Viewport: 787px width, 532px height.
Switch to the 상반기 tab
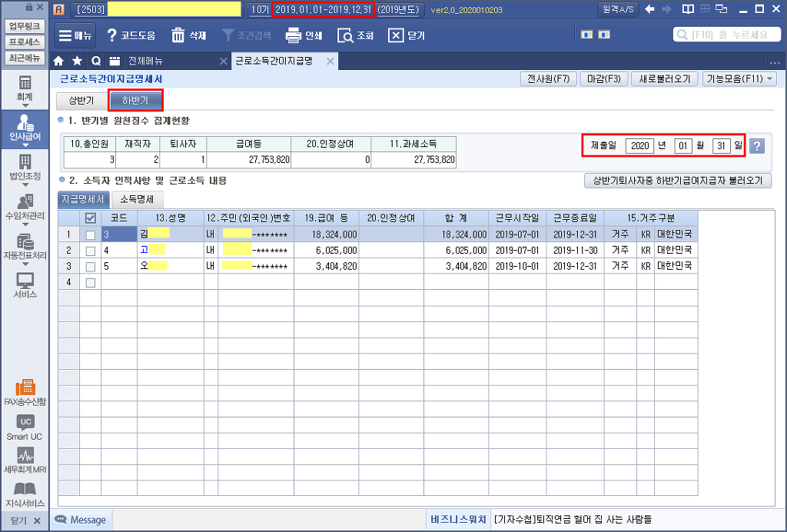pyautogui.click(x=81, y=101)
